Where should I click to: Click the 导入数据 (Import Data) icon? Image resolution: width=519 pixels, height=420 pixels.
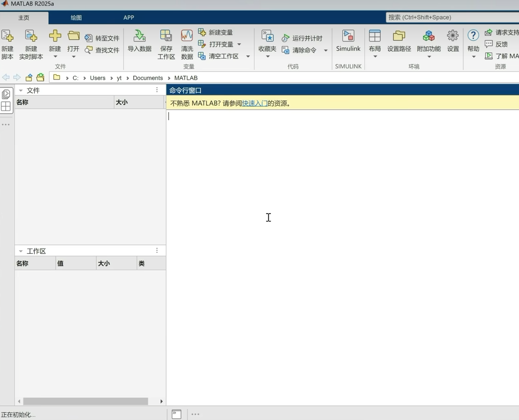(139, 36)
